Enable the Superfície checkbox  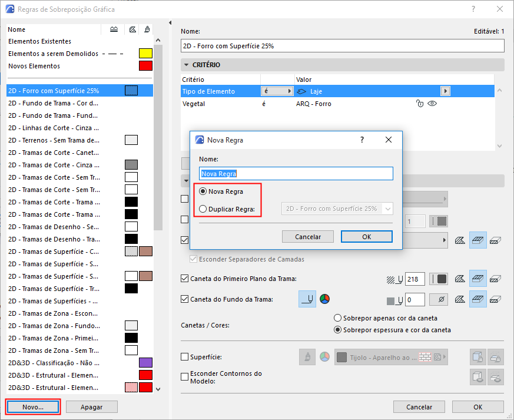(x=184, y=357)
